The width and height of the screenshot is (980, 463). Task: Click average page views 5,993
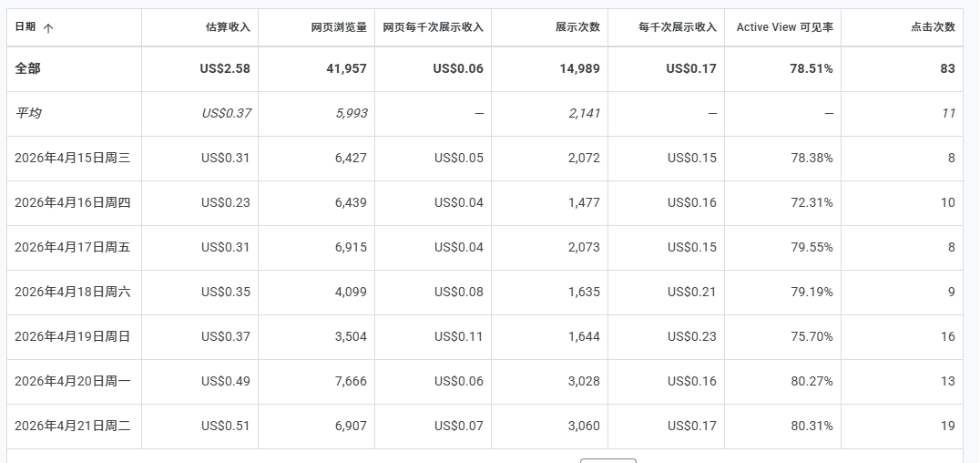[x=352, y=113]
